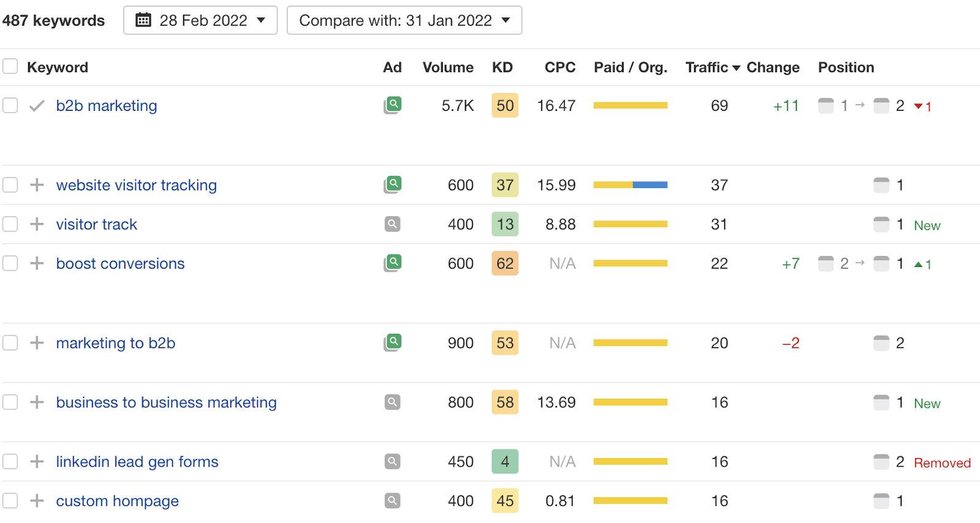Open SERP overview for "b2b marketing"
This screenshot has height=523, width=980.
point(392,105)
